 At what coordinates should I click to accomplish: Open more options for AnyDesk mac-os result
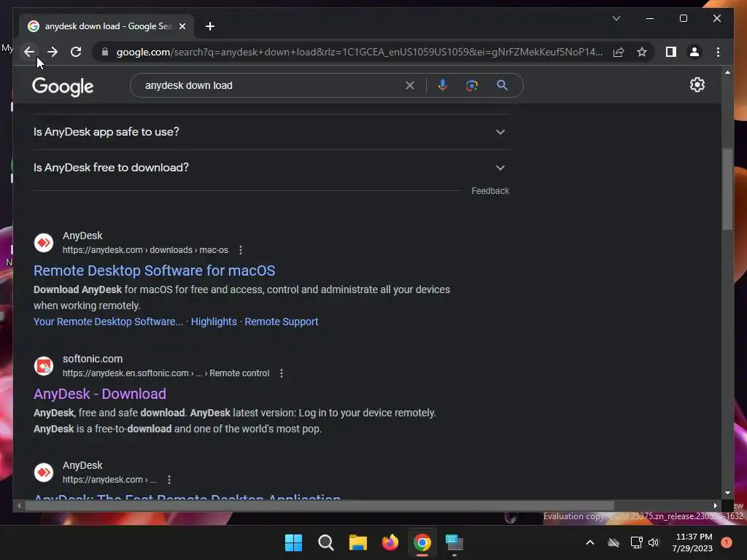click(x=241, y=250)
